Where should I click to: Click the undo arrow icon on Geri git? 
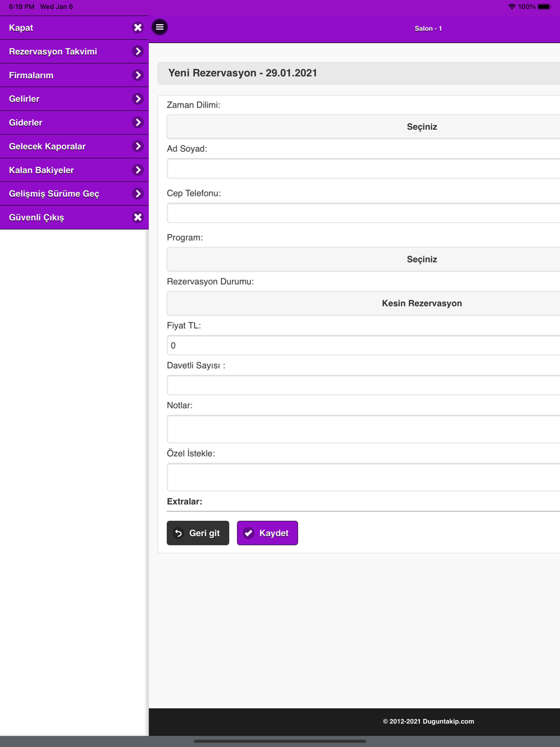point(179,533)
